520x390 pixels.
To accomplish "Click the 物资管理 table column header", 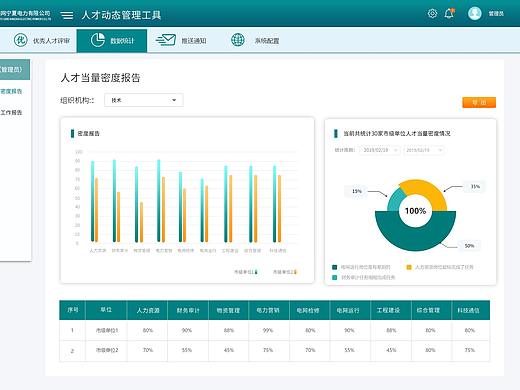I will coord(228,310).
